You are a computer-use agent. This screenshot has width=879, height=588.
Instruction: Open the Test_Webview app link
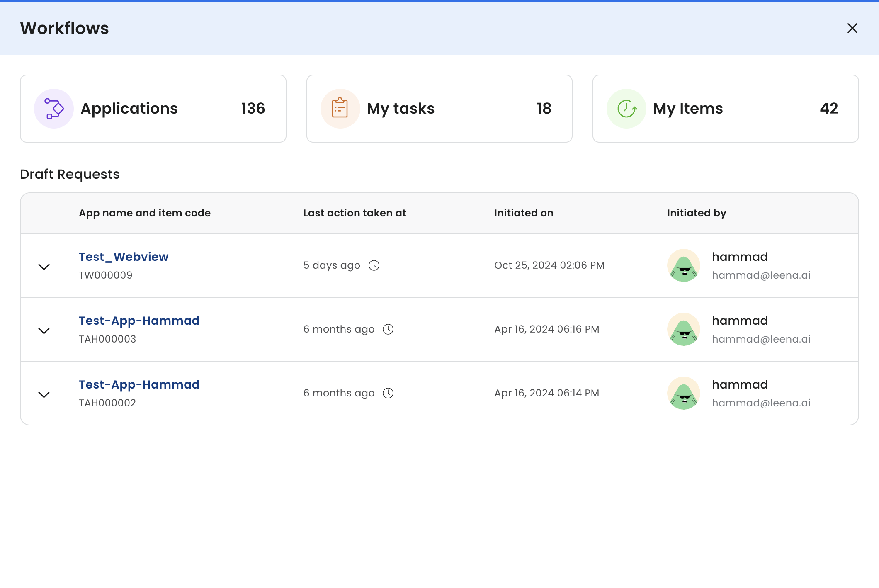tap(124, 257)
